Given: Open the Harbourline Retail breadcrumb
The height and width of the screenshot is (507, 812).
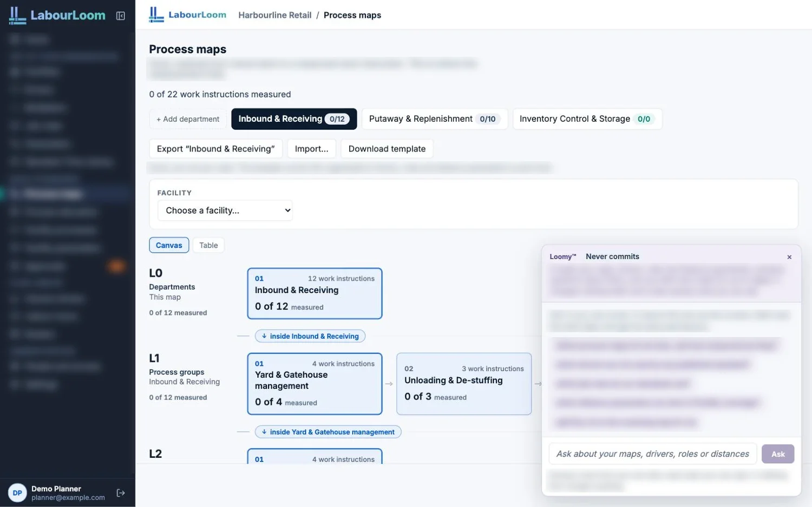Looking at the screenshot, I should pyautogui.click(x=275, y=15).
